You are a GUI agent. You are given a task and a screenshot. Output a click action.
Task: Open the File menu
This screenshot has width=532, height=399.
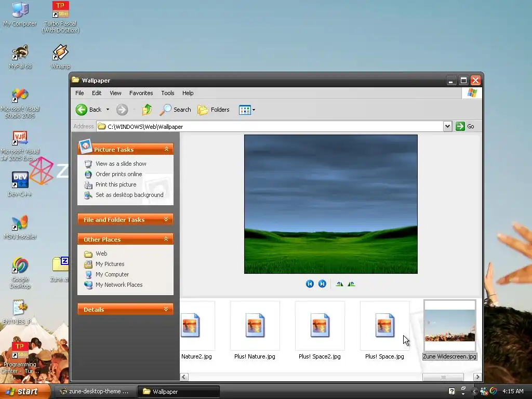coord(79,93)
